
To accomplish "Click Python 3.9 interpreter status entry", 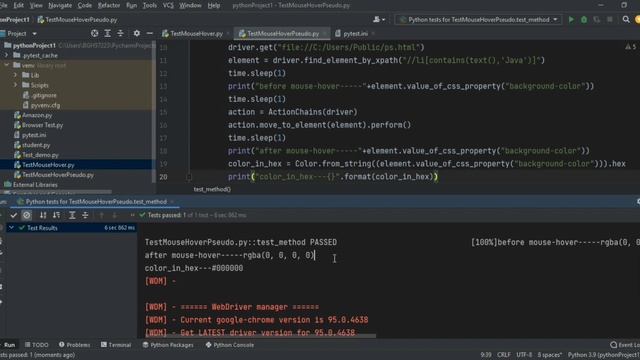I will click(604, 355).
